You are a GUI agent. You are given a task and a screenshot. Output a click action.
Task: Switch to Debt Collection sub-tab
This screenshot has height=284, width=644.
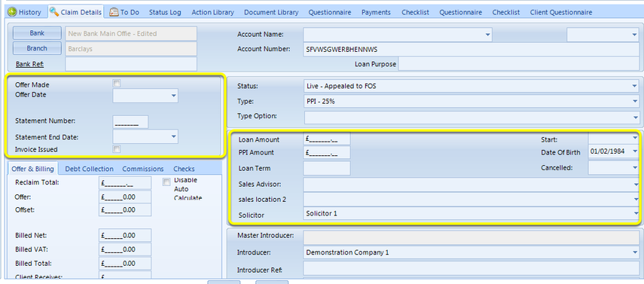89,169
